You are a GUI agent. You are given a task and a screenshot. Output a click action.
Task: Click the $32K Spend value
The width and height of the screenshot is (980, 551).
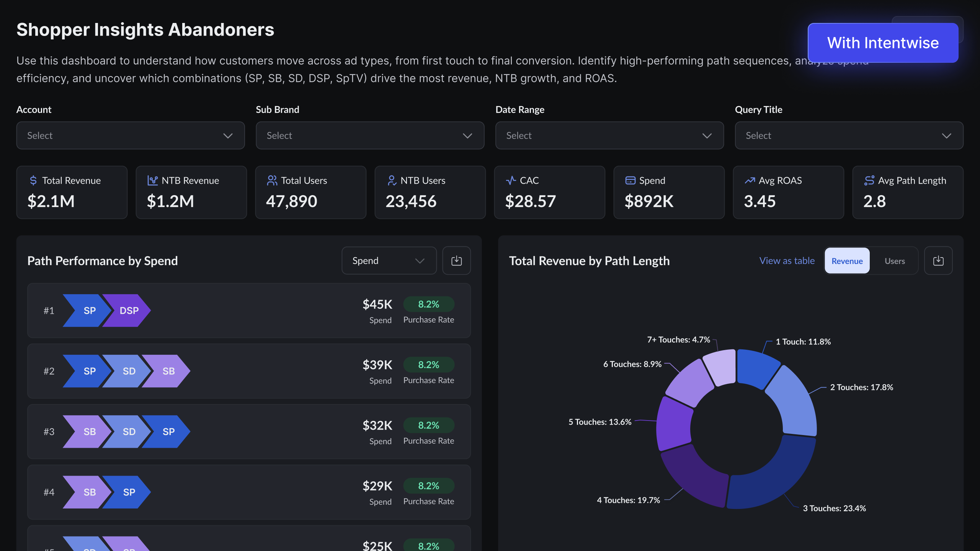pos(377,425)
